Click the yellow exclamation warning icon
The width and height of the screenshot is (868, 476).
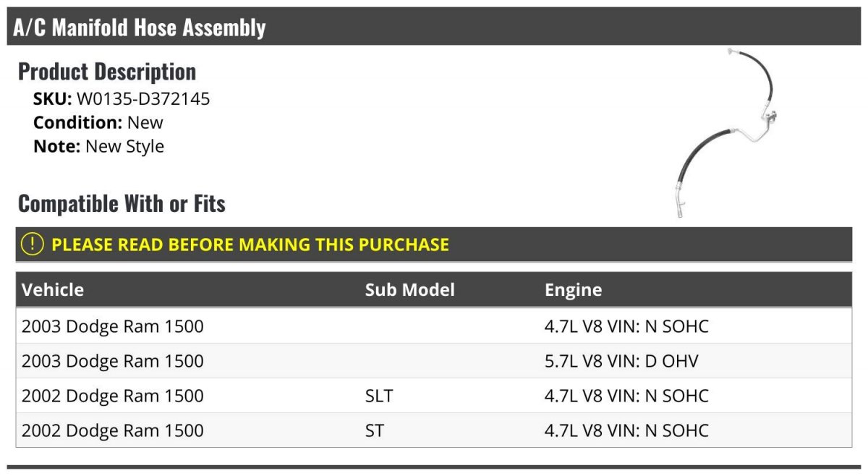tap(33, 245)
